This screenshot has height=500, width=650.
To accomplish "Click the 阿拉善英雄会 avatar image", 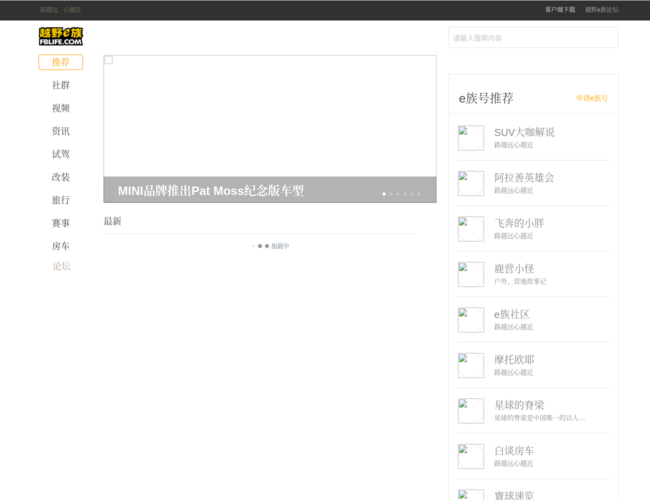I will (471, 183).
